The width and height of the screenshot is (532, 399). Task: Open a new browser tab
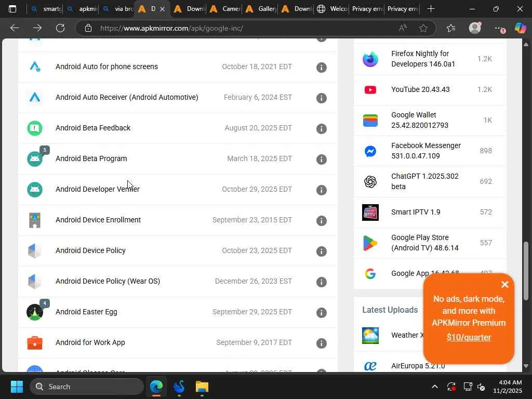[x=431, y=9]
